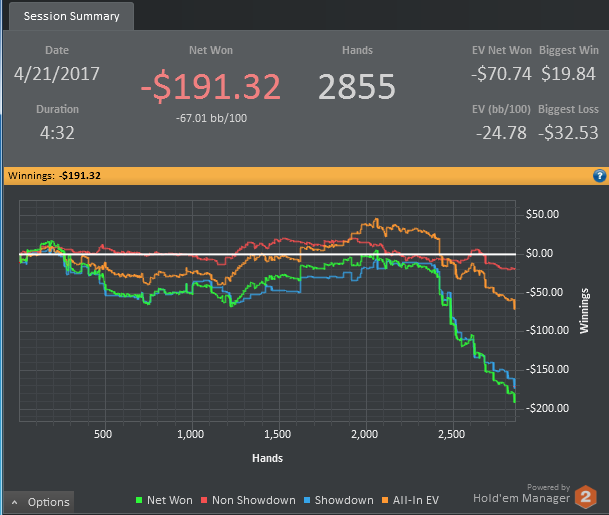Viewport: 609px width, 515px height.
Task: Click the $50.00 y-axis label
Action: point(542,214)
